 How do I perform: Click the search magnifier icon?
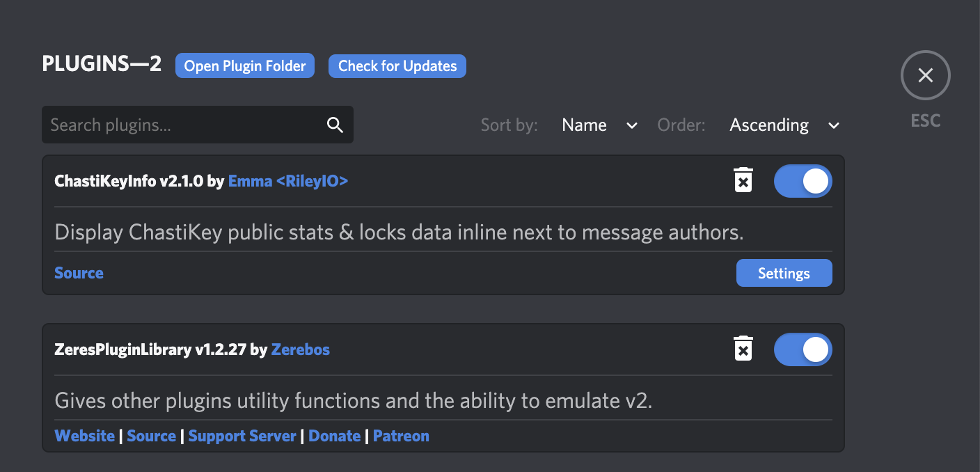pos(335,125)
